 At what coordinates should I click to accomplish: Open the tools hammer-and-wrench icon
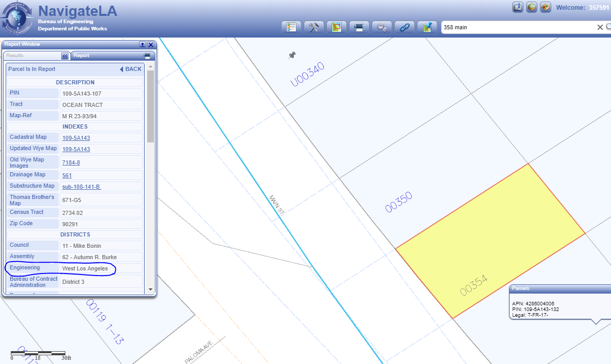tap(313, 27)
